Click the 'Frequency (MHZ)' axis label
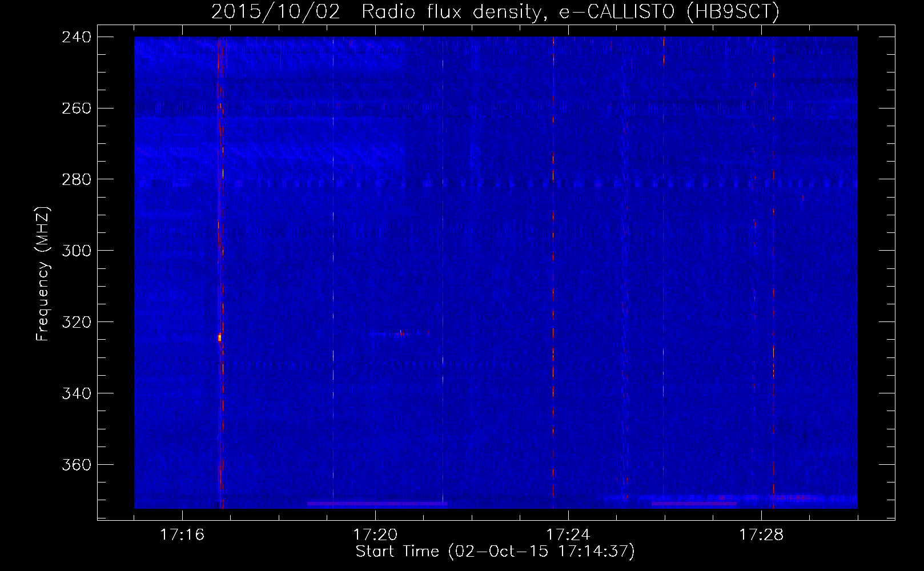The height and width of the screenshot is (571, 924). click(x=43, y=274)
